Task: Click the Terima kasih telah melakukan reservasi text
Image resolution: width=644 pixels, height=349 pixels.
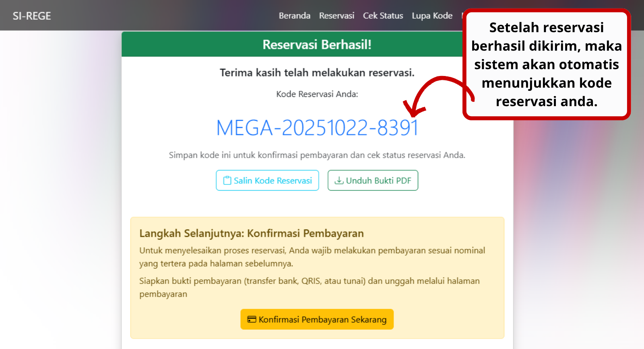Action: pyautogui.click(x=317, y=73)
